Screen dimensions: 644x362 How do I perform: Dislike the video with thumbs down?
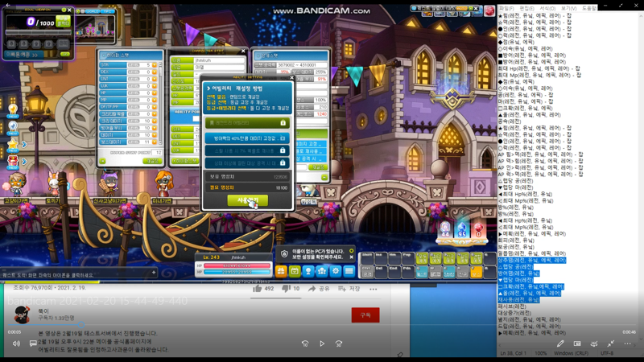point(287,289)
